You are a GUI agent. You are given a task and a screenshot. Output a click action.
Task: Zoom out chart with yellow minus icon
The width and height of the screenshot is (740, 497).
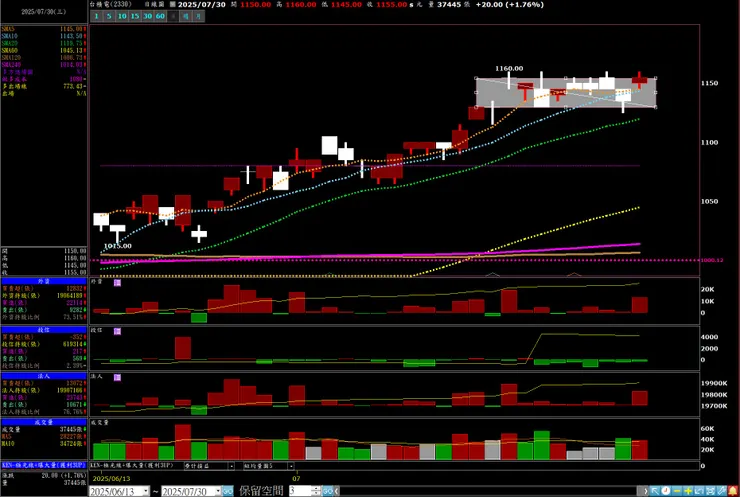click(677, 491)
